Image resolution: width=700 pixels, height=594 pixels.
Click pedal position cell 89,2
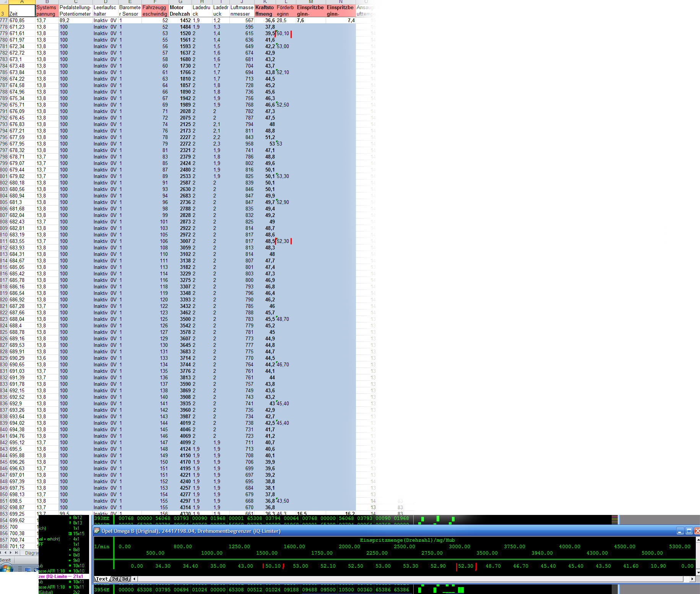76,21
